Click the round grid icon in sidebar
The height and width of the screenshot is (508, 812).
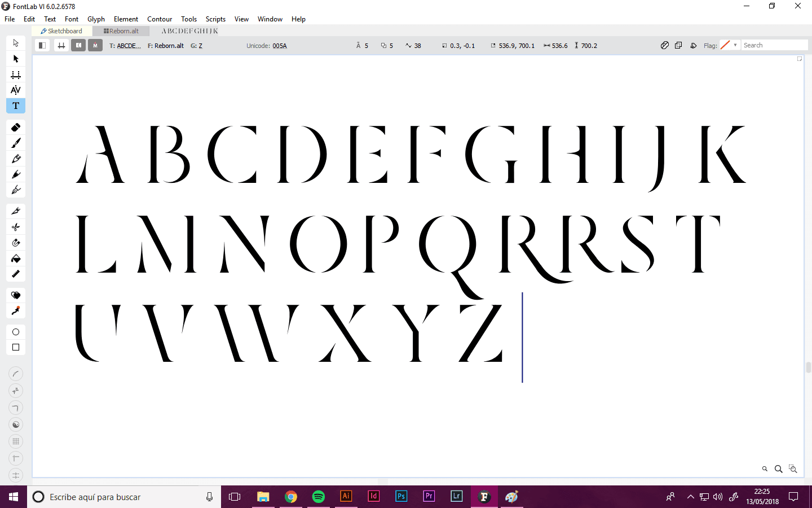tap(16, 441)
